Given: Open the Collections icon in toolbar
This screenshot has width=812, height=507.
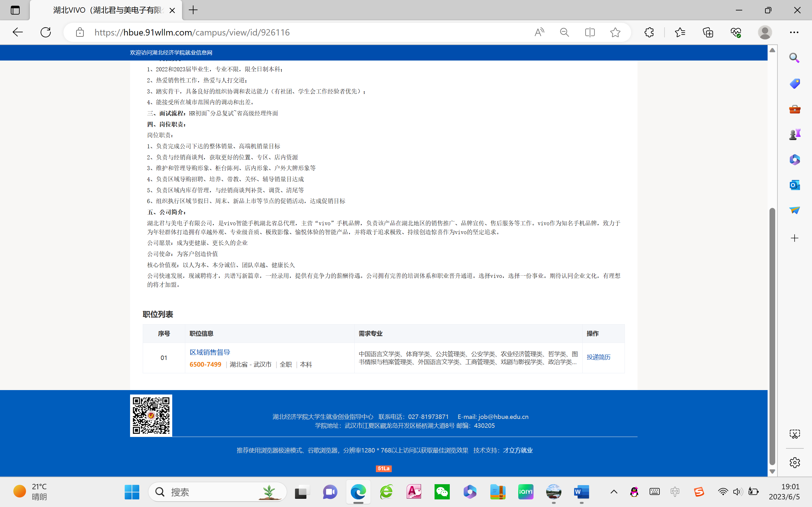Looking at the screenshot, I should (708, 32).
